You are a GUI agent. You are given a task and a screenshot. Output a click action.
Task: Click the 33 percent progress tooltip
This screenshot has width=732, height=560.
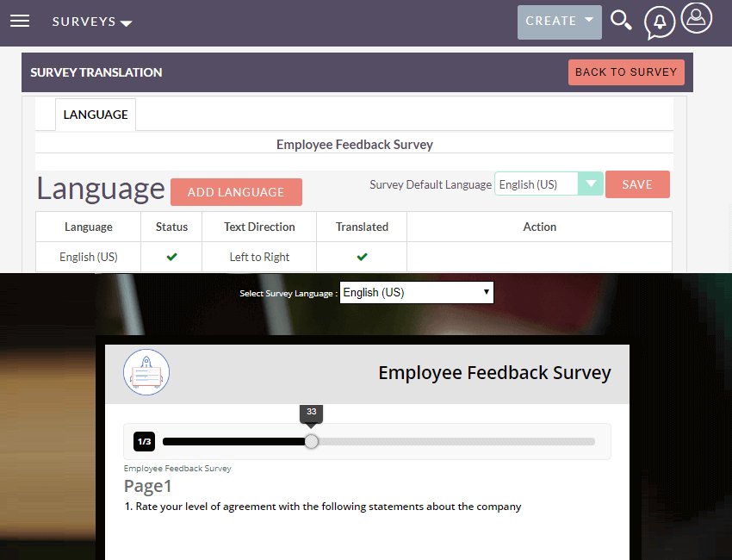(x=312, y=413)
